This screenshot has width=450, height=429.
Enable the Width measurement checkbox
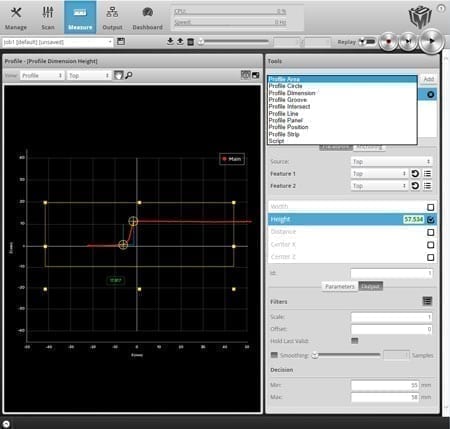(x=430, y=207)
